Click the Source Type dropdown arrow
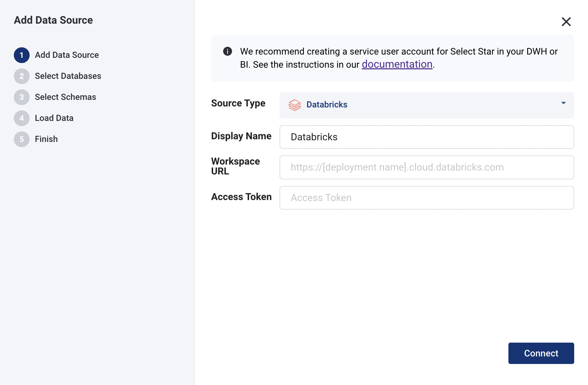Screen dimensions: 588x385 (x=563, y=103)
